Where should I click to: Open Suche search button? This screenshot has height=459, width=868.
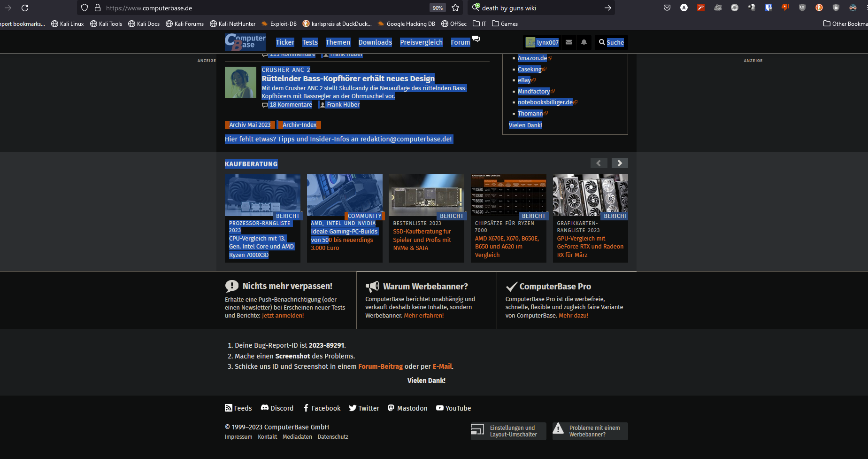pos(611,42)
